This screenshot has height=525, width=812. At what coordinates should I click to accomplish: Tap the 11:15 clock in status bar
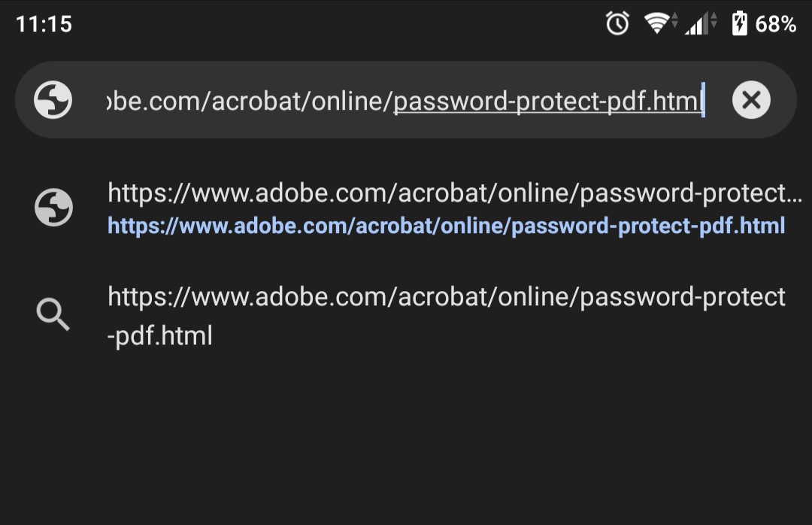[44, 24]
